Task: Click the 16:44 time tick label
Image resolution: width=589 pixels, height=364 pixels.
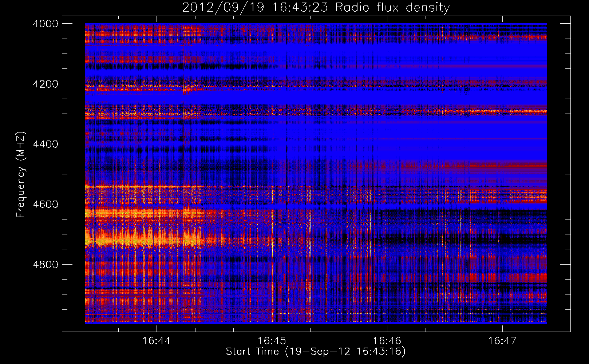Action: [157, 341]
